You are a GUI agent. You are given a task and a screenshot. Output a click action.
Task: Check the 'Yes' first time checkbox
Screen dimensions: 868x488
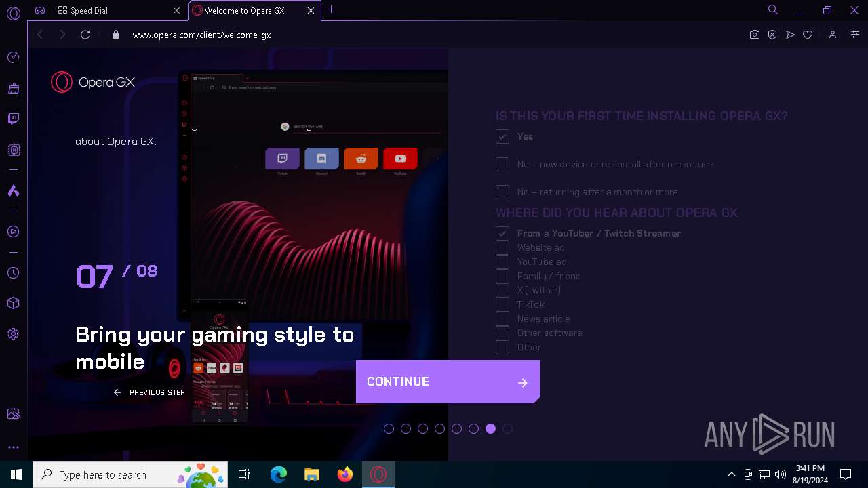click(x=502, y=136)
